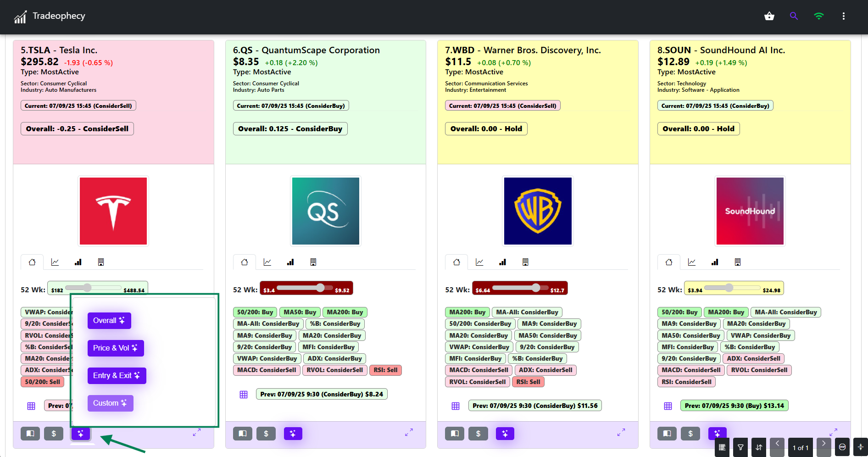The image size is (868, 457).
Task: Expand the QS card with the arrows icon
Action: coord(409,433)
